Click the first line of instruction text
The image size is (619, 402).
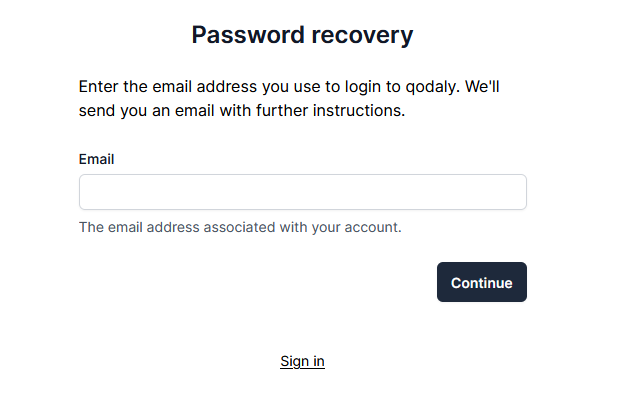289,87
